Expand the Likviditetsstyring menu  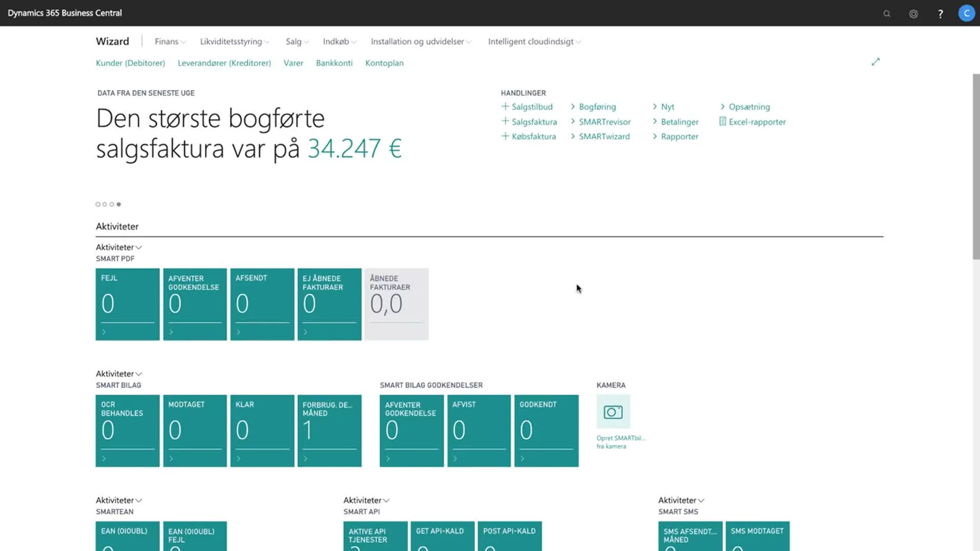(x=235, y=41)
